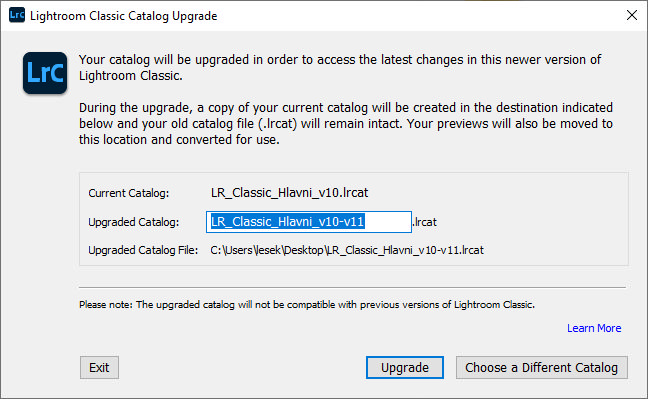Image resolution: width=648 pixels, height=399 pixels.
Task: Exit the catalog upgrade dialog
Action: [99, 367]
